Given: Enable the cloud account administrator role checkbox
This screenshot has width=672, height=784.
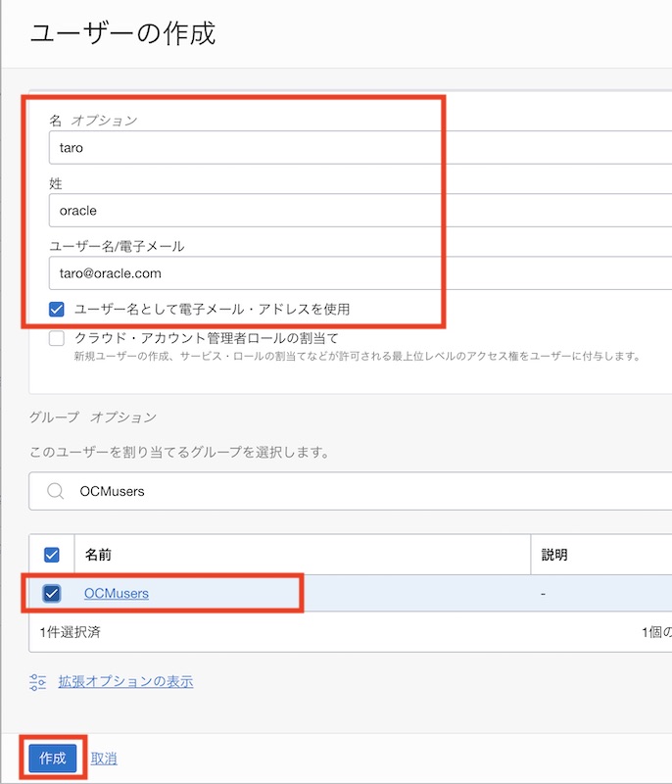Looking at the screenshot, I should (55, 341).
